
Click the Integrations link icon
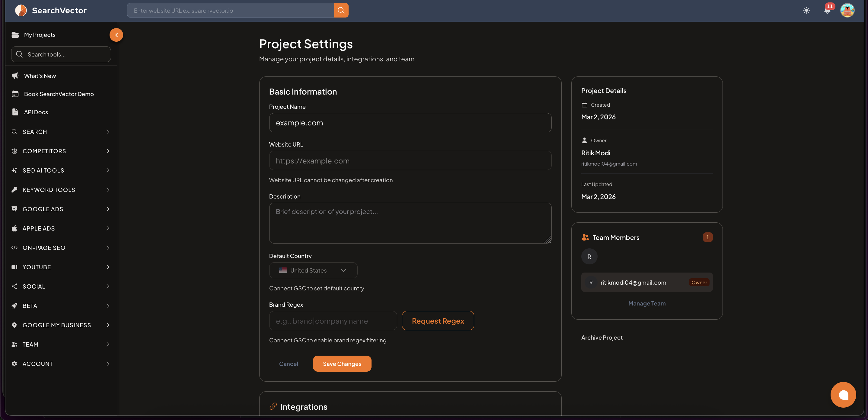point(273,406)
